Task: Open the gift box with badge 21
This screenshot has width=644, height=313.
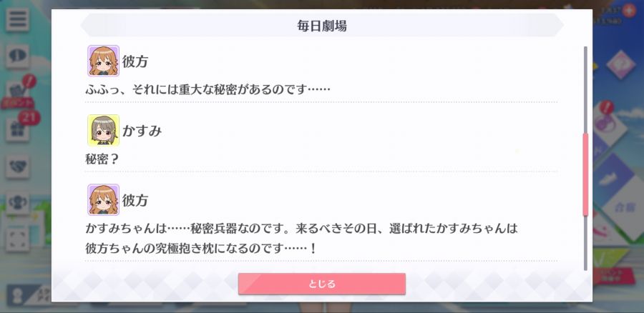Action: (x=17, y=129)
